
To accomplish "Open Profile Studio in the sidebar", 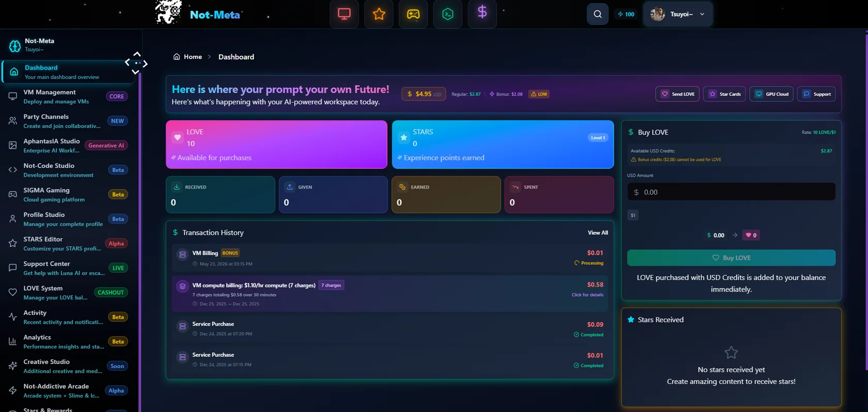I will tap(68, 219).
